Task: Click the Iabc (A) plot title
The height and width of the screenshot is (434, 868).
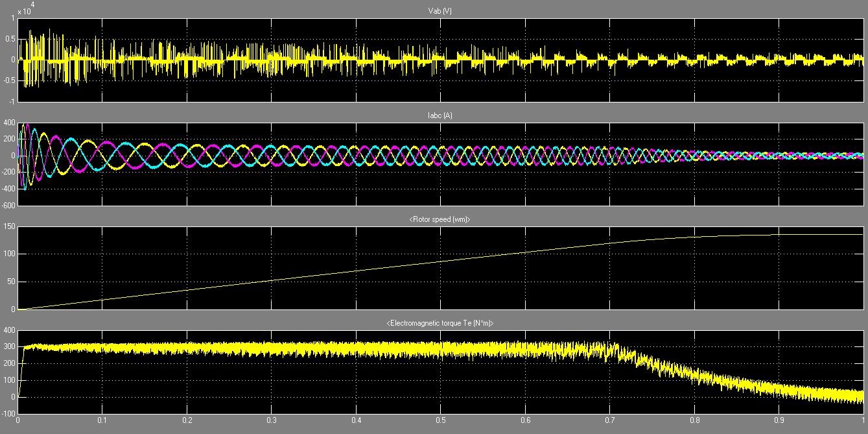Action: pos(440,115)
